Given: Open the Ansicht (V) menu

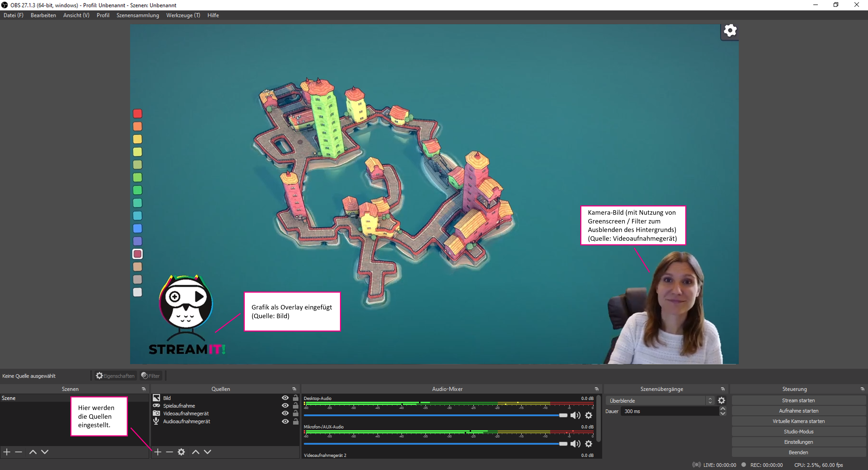Looking at the screenshot, I should click(x=76, y=15).
